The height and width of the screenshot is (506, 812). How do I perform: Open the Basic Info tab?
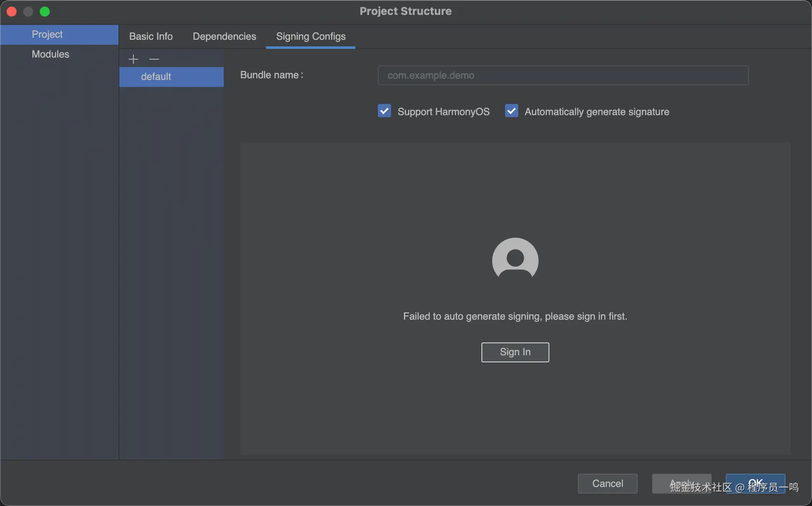tap(151, 36)
